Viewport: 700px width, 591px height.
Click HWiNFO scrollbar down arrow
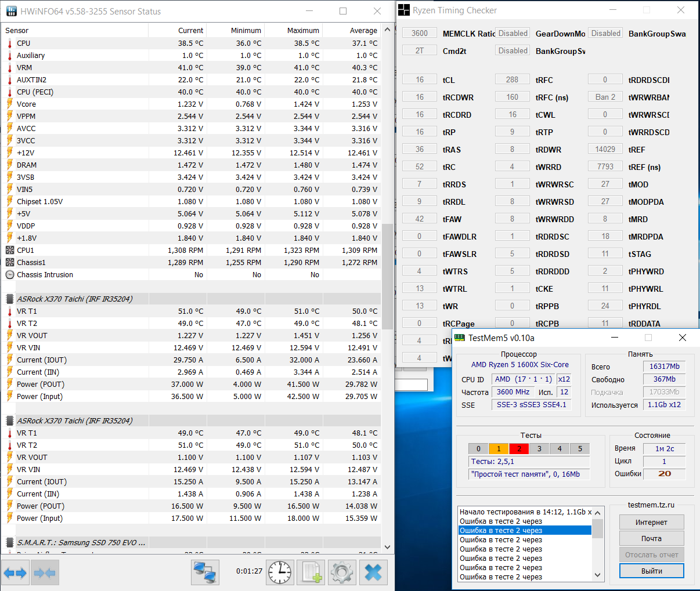tap(388, 546)
